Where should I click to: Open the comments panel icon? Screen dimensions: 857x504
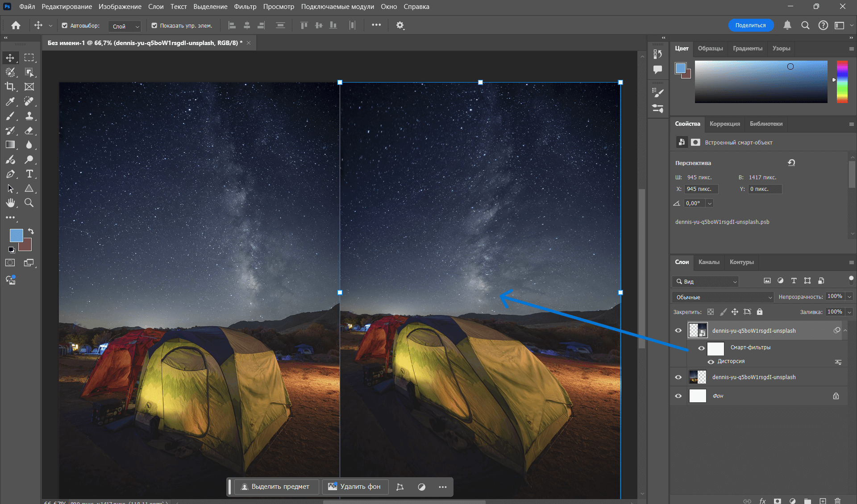coord(657,70)
